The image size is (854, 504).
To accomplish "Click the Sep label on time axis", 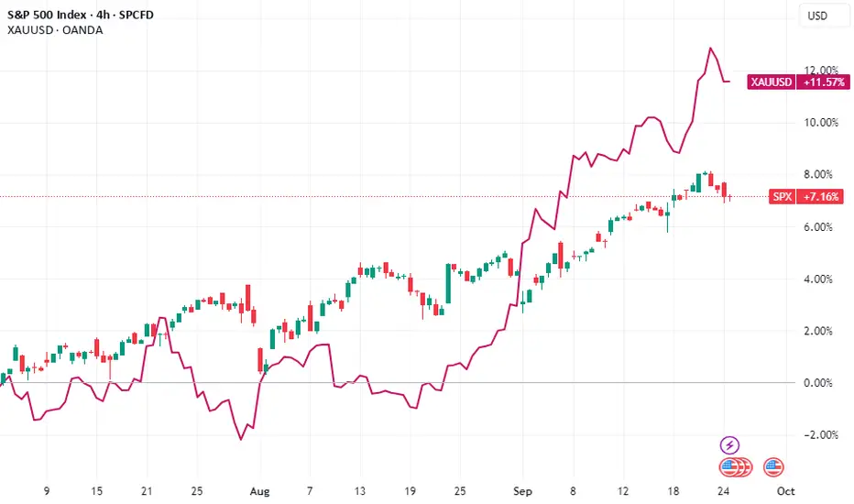I will (x=522, y=491).
